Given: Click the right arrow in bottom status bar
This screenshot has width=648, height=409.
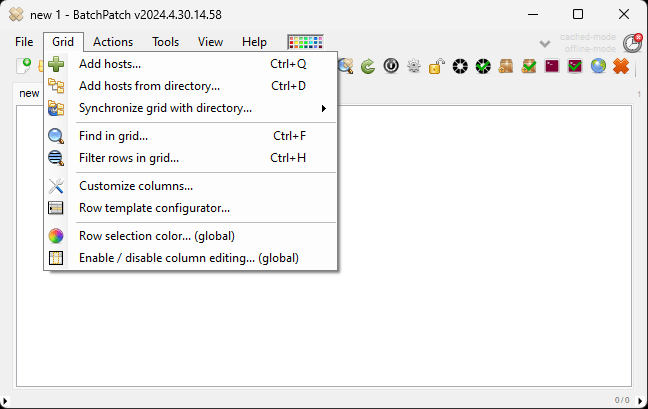Looking at the screenshot, I should coord(640,400).
